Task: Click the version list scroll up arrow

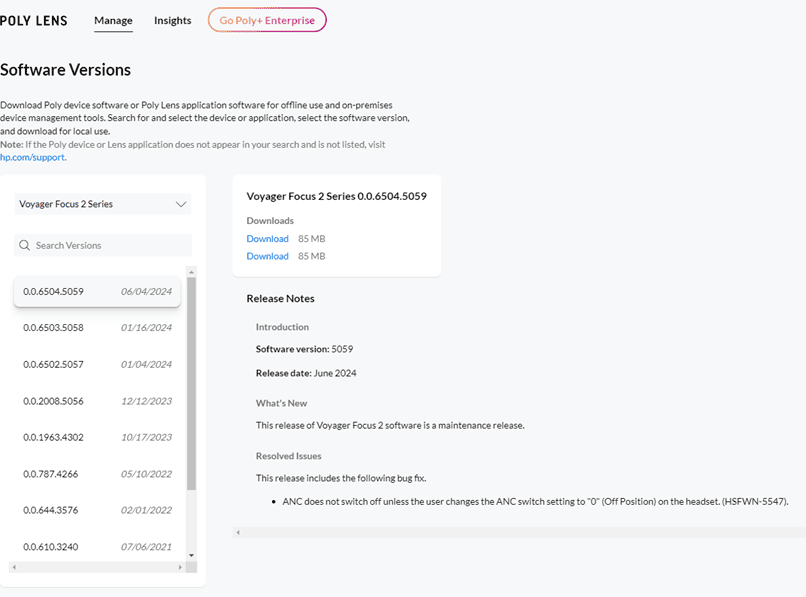Action: (192, 271)
